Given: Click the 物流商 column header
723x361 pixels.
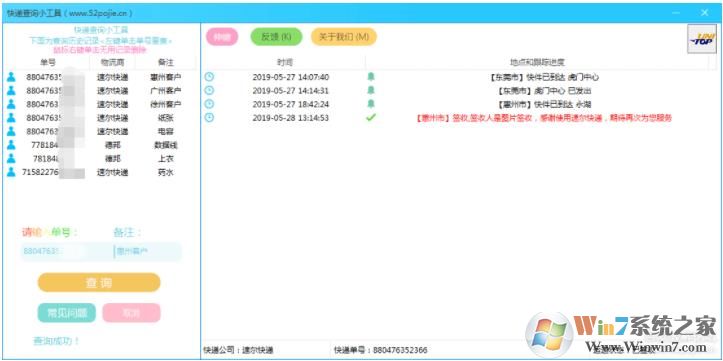Looking at the screenshot, I should pyautogui.click(x=113, y=62).
